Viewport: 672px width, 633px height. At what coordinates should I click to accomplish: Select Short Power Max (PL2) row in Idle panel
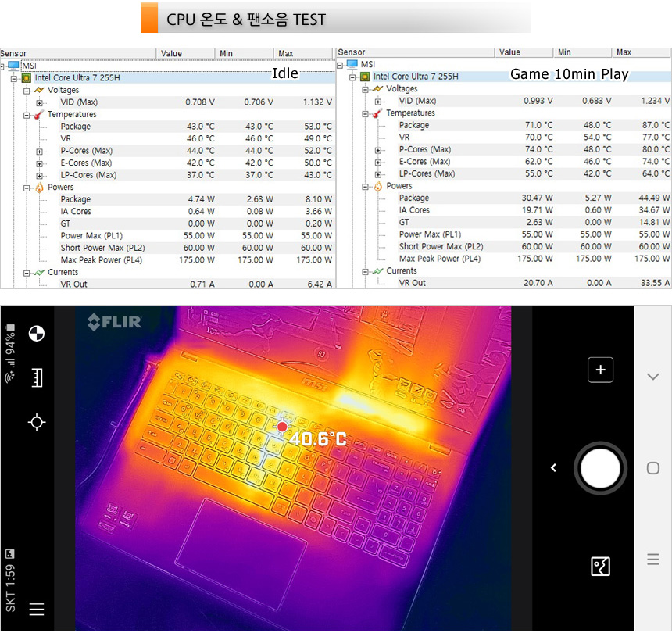point(102,248)
